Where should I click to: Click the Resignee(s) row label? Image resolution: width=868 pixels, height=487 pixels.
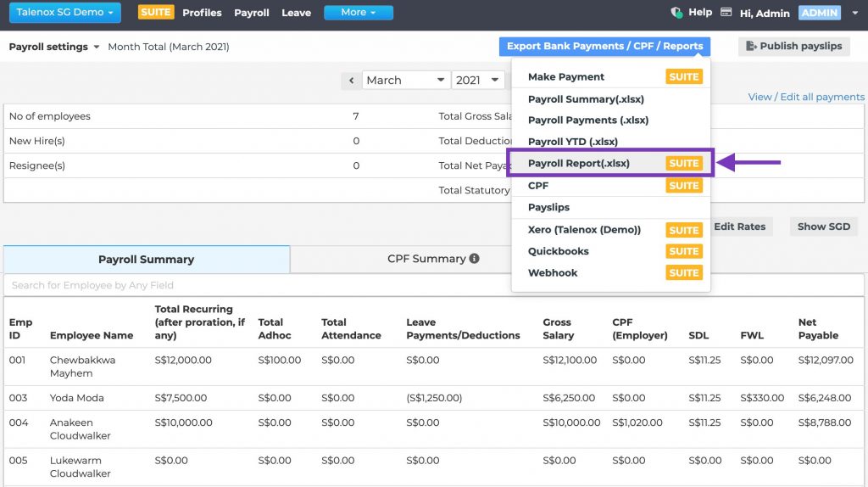tap(37, 165)
